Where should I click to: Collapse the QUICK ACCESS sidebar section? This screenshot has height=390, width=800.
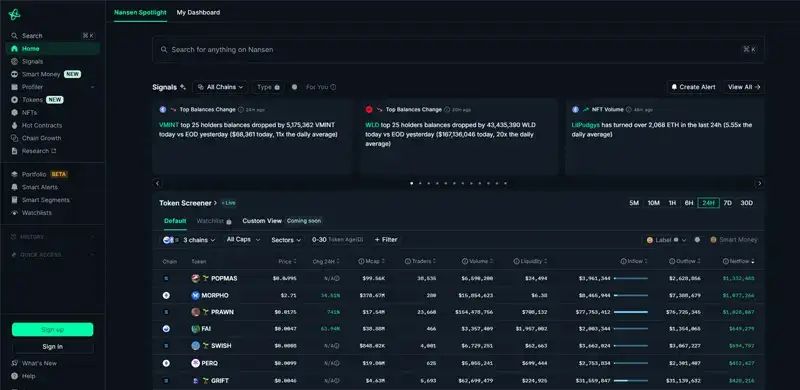(x=92, y=255)
